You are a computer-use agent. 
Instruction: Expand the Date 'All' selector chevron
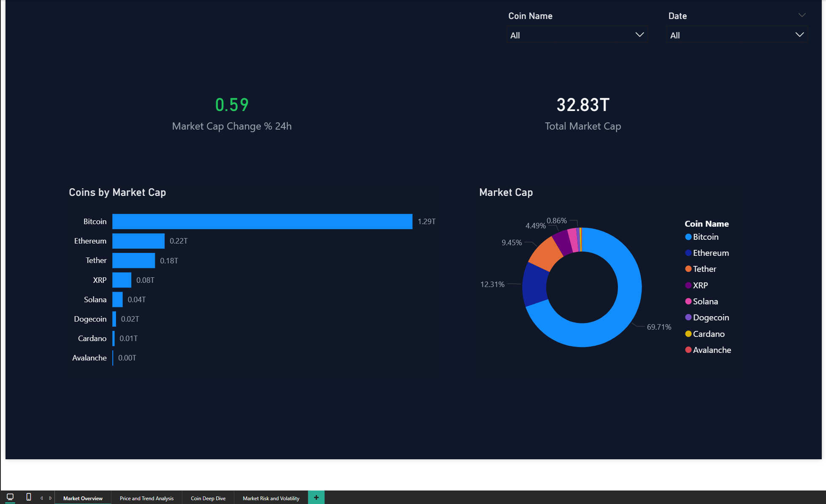(x=799, y=35)
